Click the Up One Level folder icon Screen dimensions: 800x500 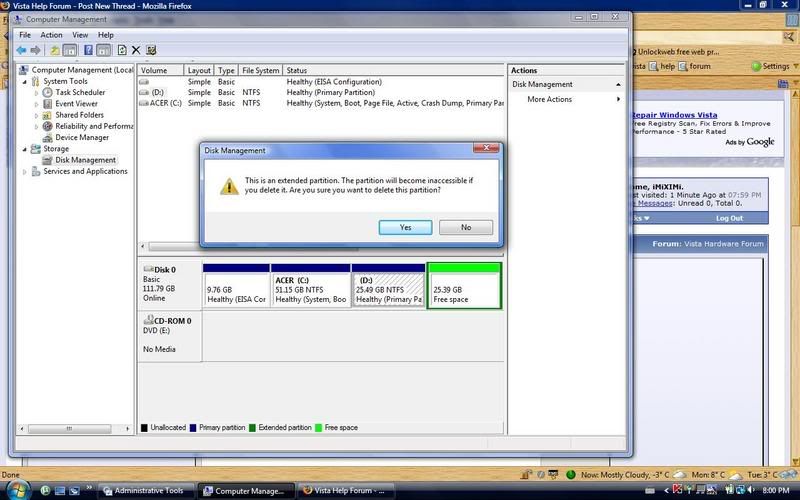(55, 50)
